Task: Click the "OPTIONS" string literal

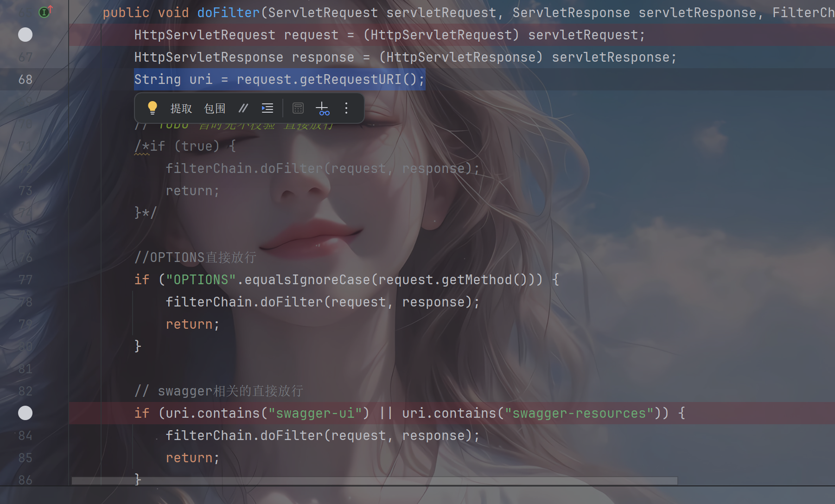Action: pyautogui.click(x=201, y=280)
